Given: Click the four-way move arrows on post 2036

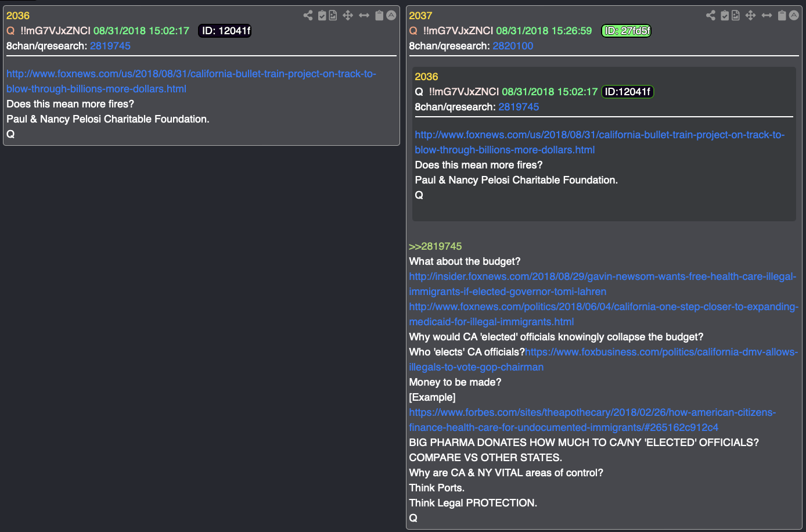Looking at the screenshot, I should [x=348, y=16].
